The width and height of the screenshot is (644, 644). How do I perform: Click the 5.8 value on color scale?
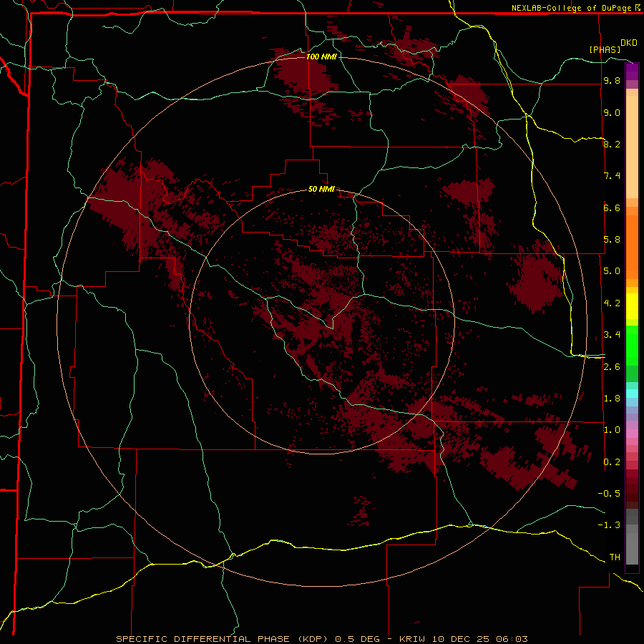pos(612,240)
